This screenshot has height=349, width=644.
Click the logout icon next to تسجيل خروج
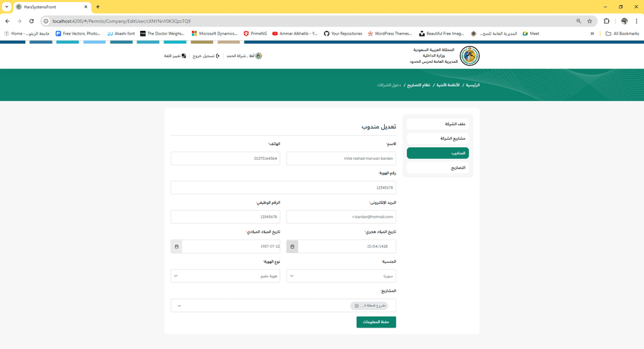(218, 56)
